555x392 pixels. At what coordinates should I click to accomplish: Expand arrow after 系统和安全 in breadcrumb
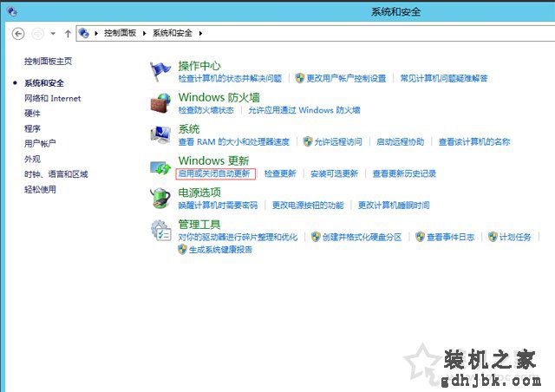[200, 33]
